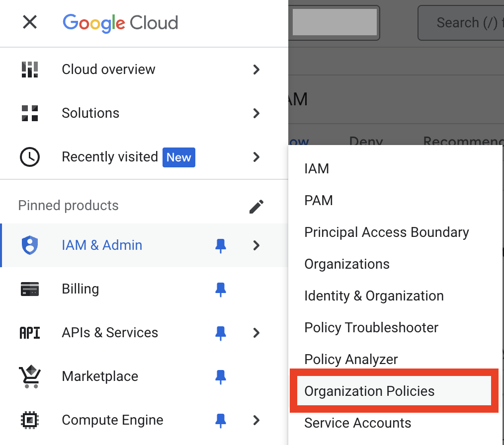Open Service Accounts submenu entry
Screen dimensions: 504x445
(396, 423)
